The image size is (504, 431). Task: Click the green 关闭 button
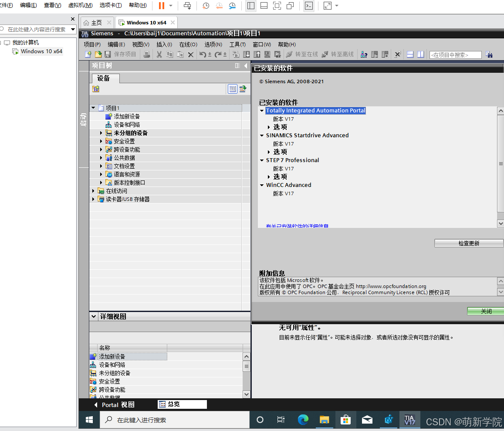(486, 311)
